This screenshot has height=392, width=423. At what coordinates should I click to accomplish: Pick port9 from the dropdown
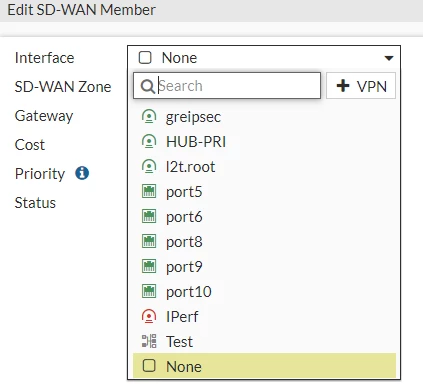pos(264,267)
